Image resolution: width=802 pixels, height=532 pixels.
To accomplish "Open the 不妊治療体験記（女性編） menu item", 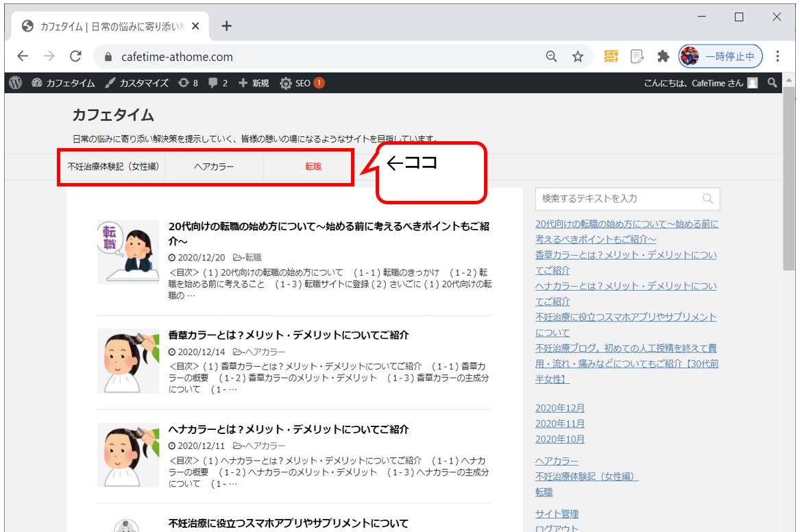I will point(113,167).
